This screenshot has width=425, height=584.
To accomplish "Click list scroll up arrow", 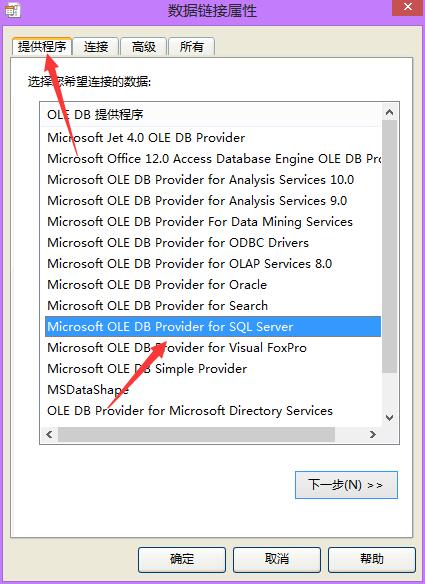I will (390, 112).
